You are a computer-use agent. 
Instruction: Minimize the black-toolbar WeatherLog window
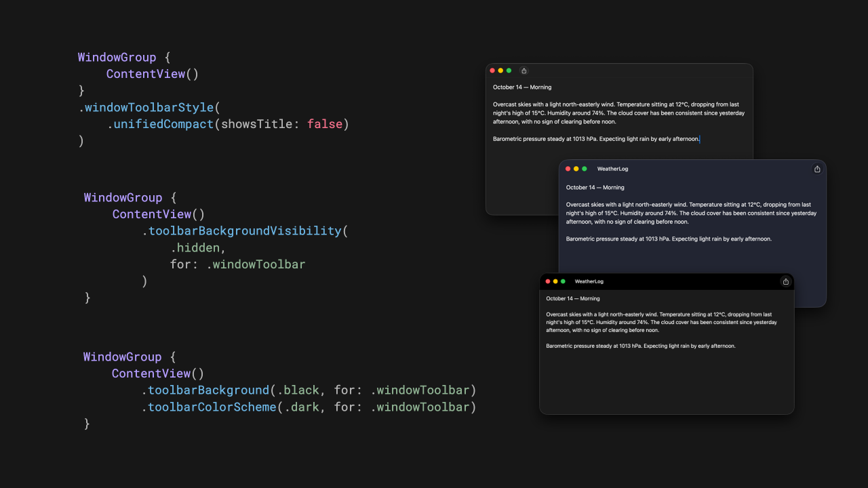(x=555, y=281)
